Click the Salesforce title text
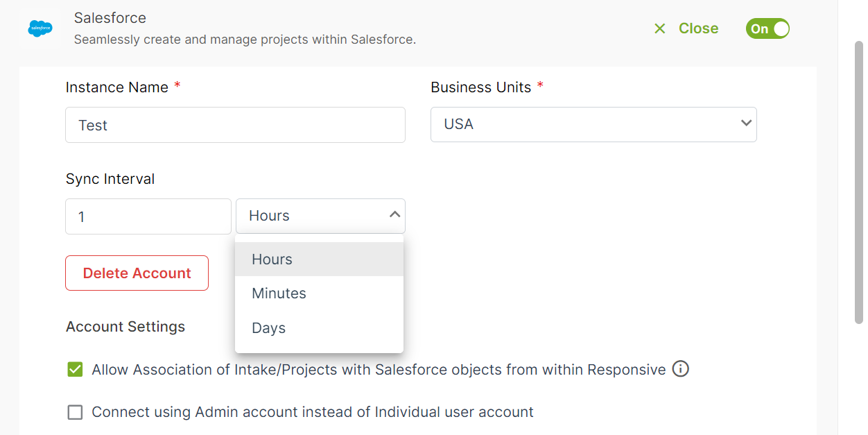Screen dimensions: 868x435 tap(110, 18)
